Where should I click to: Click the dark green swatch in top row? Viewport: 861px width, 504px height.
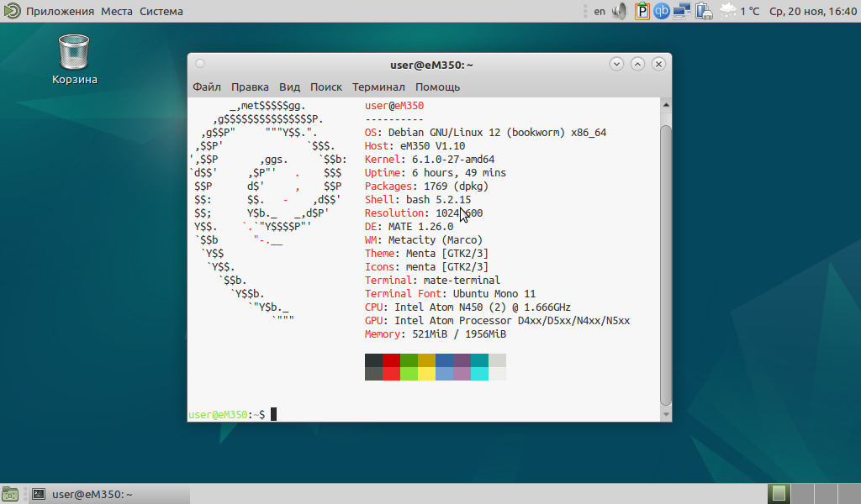[x=409, y=360]
